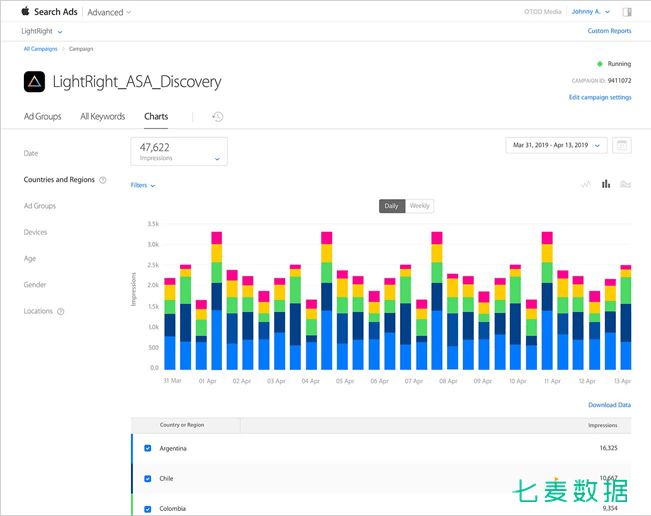Click the 04 Apr tall bar's yellow segment
The image size is (651, 516).
click(x=327, y=253)
